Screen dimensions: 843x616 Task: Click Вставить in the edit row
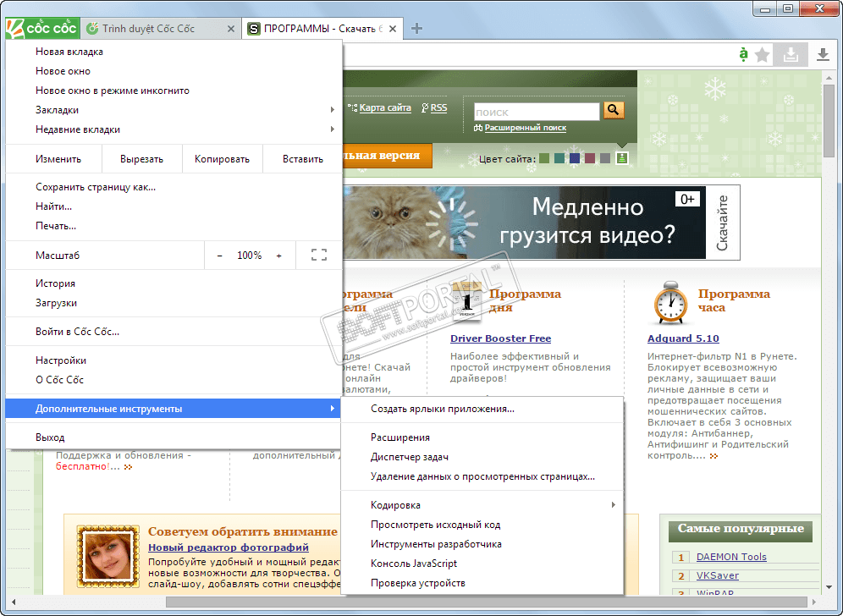pyautogui.click(x=303, y=159)
